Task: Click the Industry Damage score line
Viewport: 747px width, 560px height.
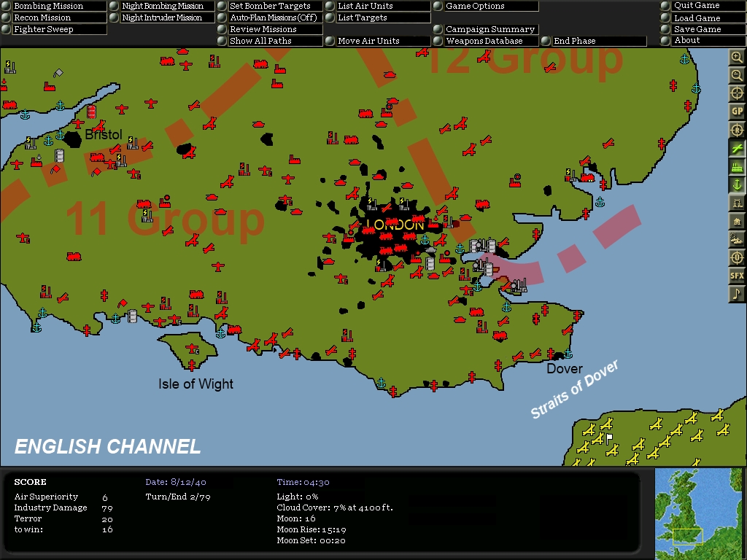Action: coord(63,507)
